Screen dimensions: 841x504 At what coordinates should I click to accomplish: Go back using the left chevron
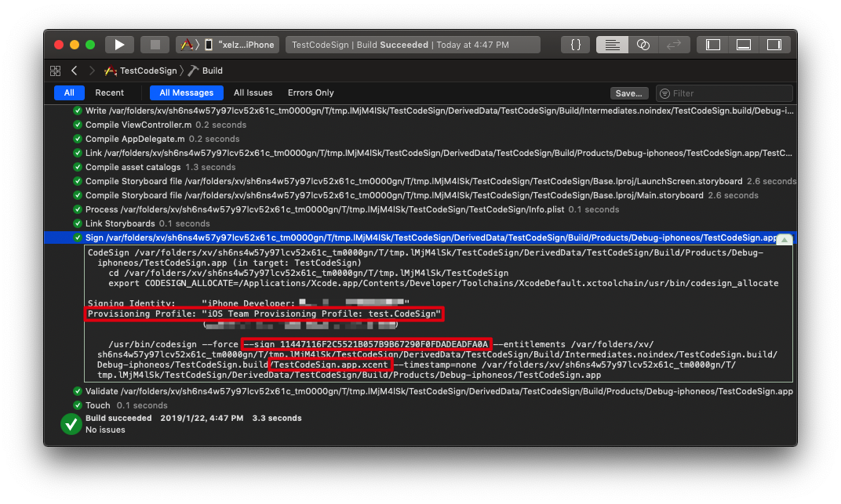pyautogui.click(x=75, y=71)
